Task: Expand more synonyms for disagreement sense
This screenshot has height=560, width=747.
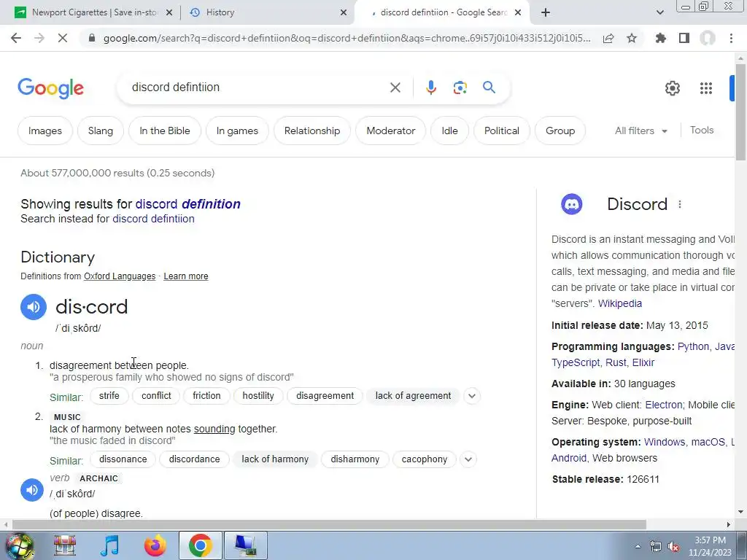Action: tap(472, 396)
